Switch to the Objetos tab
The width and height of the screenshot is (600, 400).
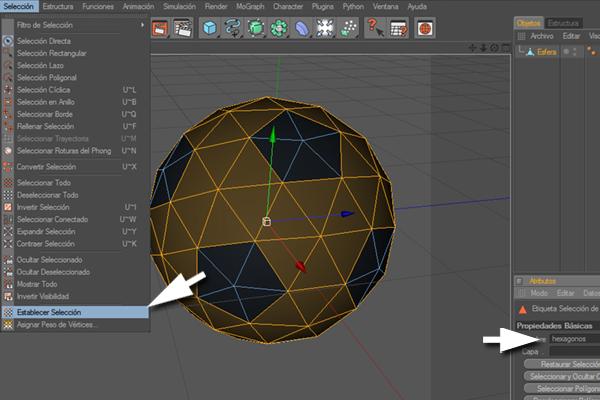coord(528,23)
